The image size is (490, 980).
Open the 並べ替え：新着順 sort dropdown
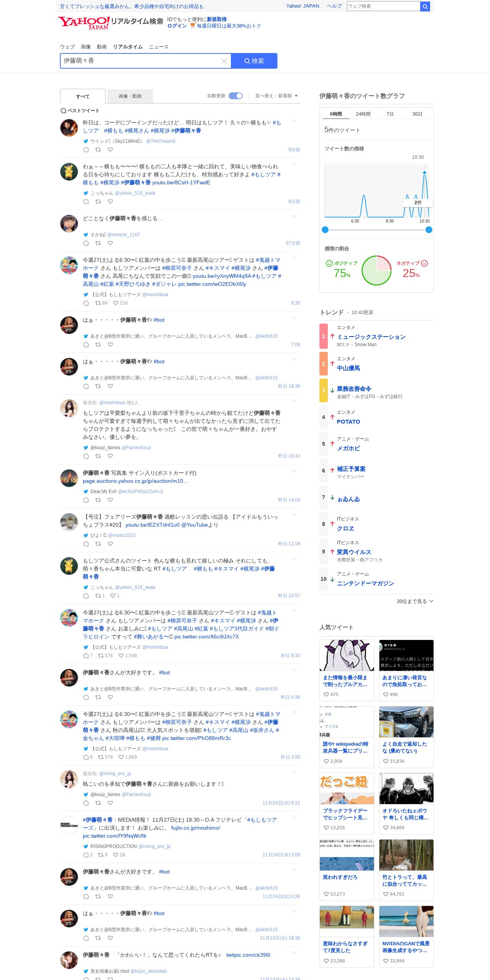276,96
